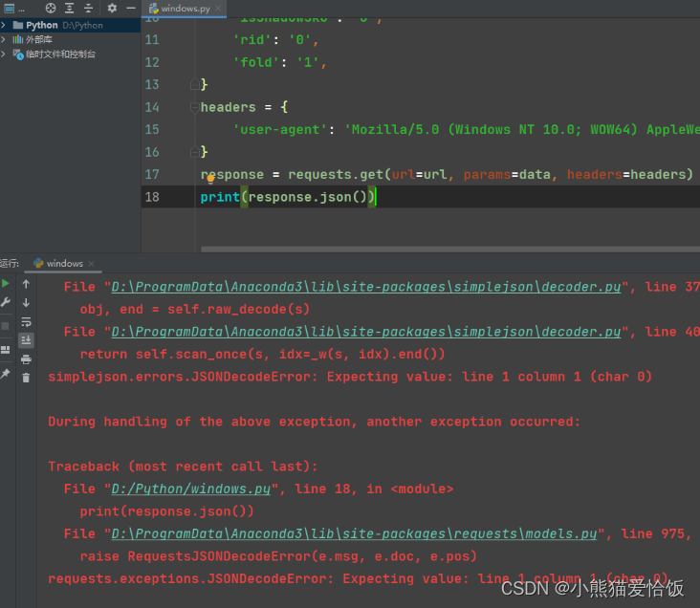
Task: Click 'During handling of the above exception' line
Action: click(315, 422)
